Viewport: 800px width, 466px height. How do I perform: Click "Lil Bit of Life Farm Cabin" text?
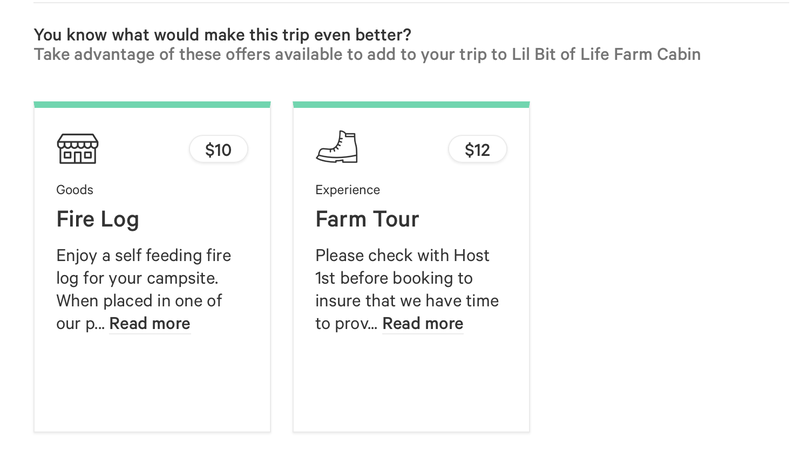click(606, 54)
